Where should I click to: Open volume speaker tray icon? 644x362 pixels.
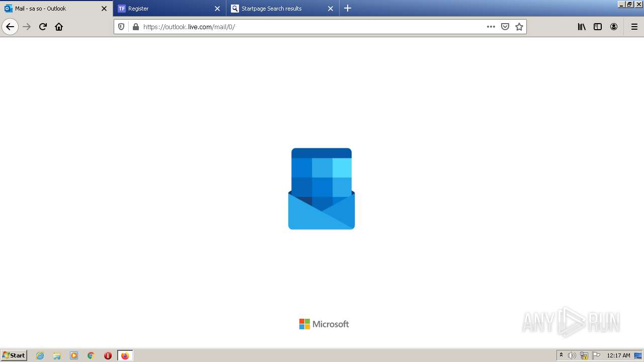[572, 355]
